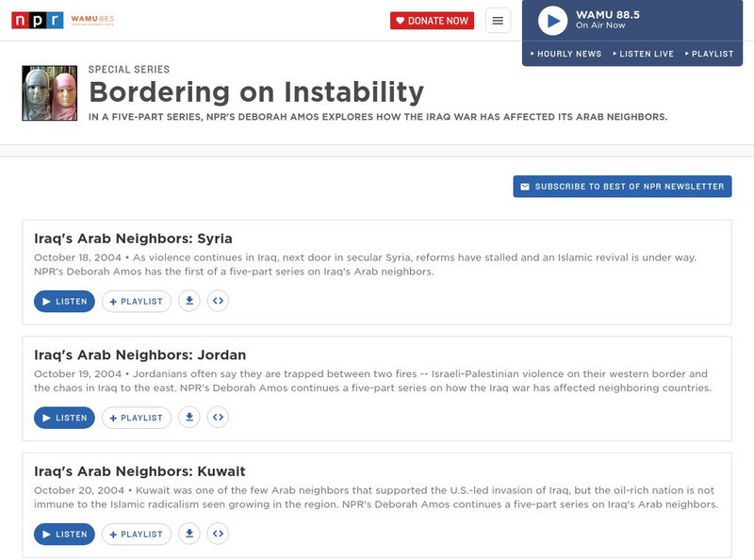Select Listen Live
The height and width of the screenshot is (560, 754).
point(644,54)
